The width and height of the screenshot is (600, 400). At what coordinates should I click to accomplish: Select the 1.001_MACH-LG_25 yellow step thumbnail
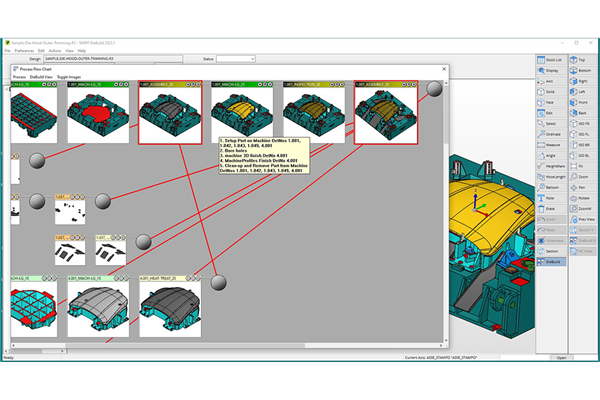[x=242, y=113]
